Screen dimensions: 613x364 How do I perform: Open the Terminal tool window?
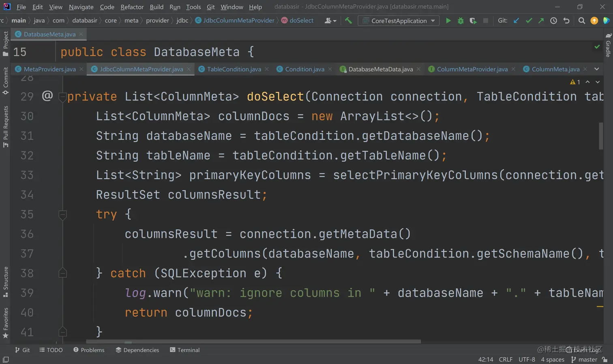point(185,350)
